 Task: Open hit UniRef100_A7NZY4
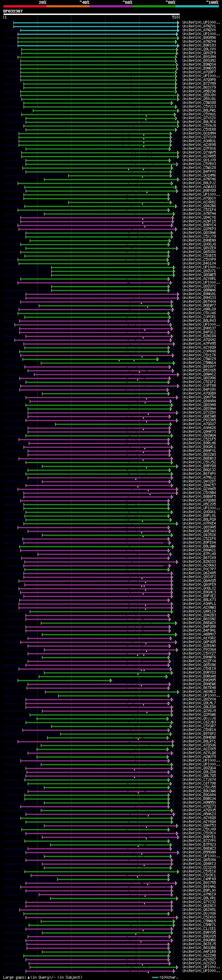coord(199,41)
